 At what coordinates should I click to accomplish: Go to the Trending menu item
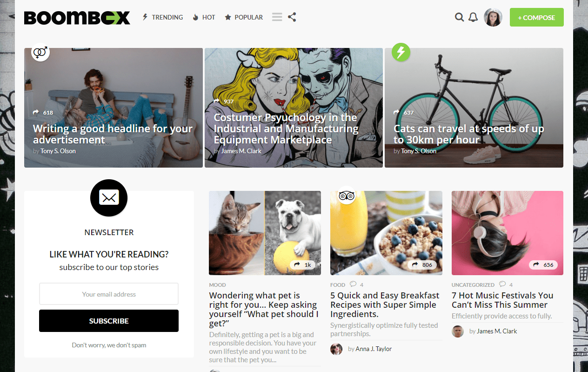click(162, 17)
